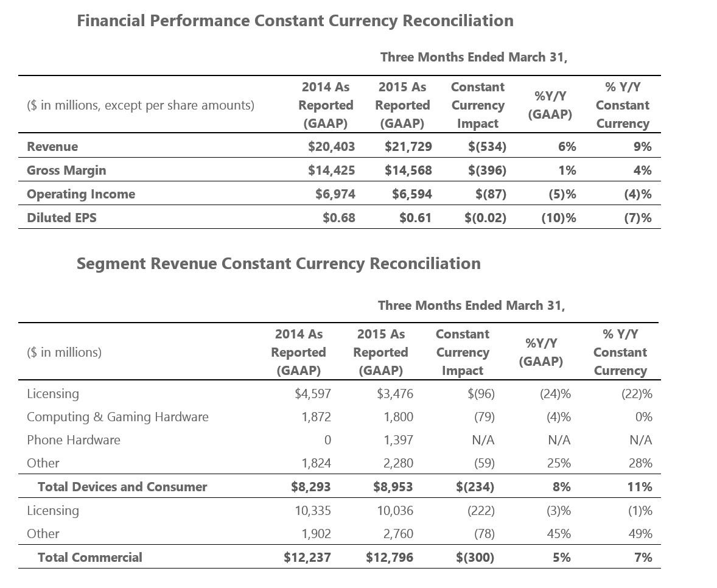Image resolution: width=717 pixels, height=588 pixels.
Task: Click the Commercial Licensing 2014 value 10,335
Action: [313, 511]
